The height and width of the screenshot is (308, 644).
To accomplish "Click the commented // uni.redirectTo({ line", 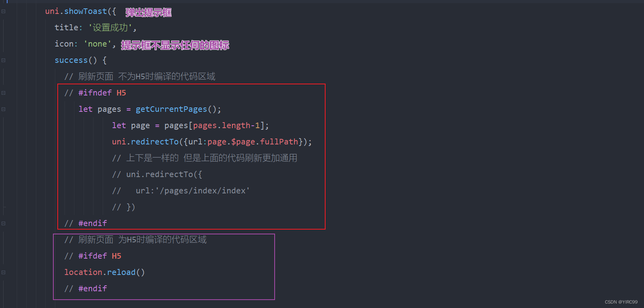I will [x=157, y=174].
